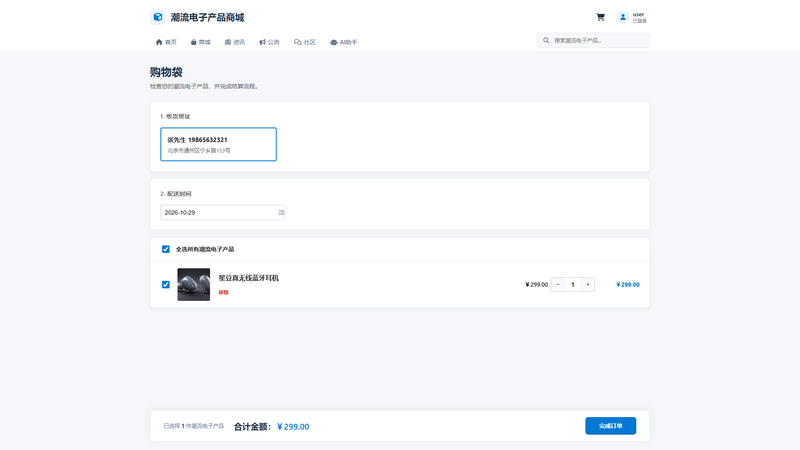Click the blue ¥299.00 item subtotal
The height and width of the screenshot is (450, 800).
tap(628, 285)
